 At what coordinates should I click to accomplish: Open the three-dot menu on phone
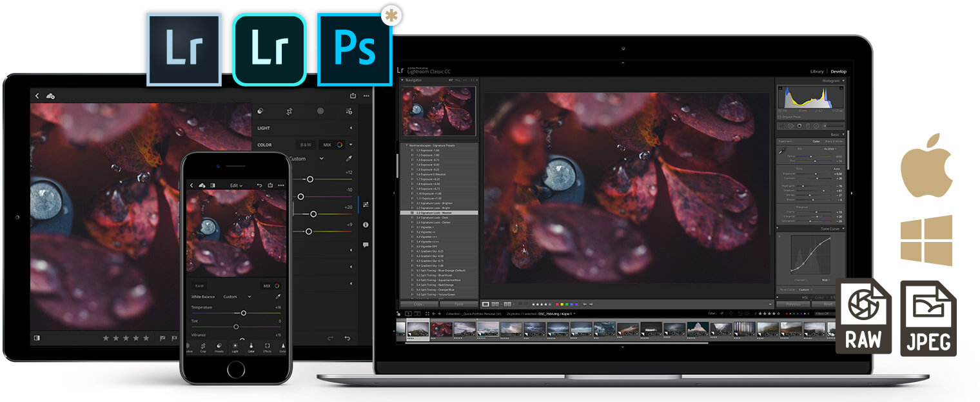(x=280, y=185)
